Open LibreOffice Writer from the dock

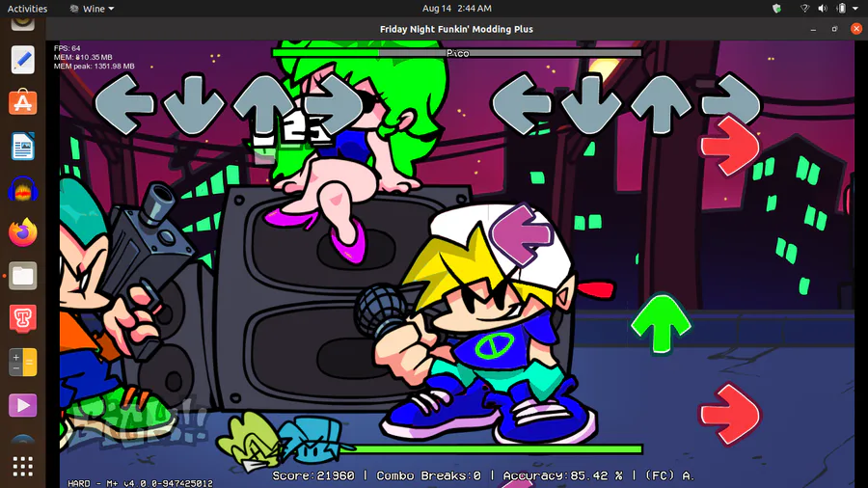point(23,146)
